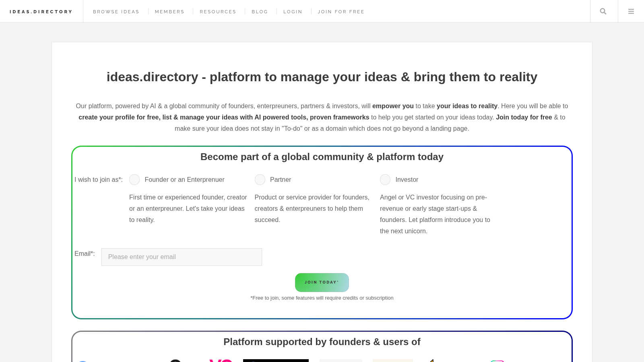644x362 pixels.
Task: Click the 'Platform supported by founders' heading
Action: point(322,342)
